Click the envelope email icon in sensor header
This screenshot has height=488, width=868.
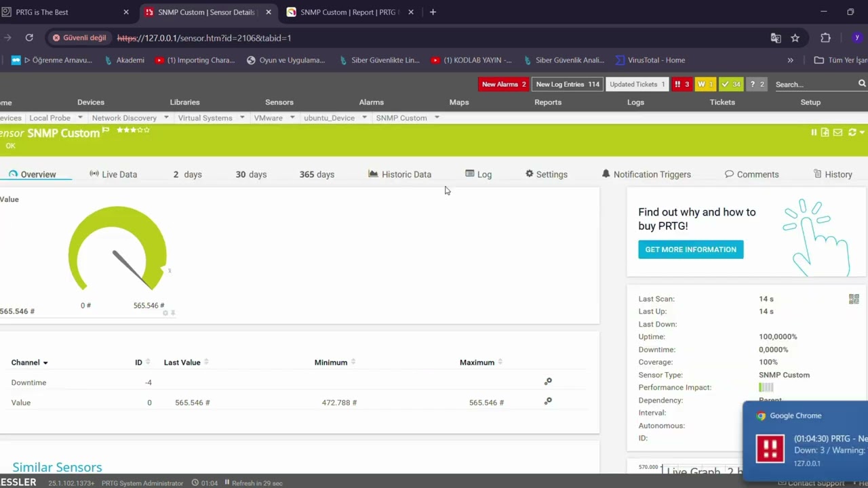point(837,133)
